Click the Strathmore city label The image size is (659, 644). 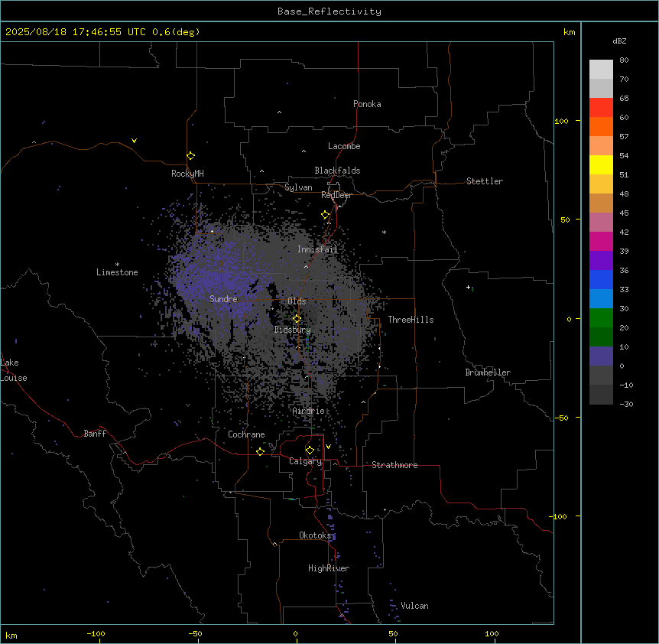(x=394, y=465)
